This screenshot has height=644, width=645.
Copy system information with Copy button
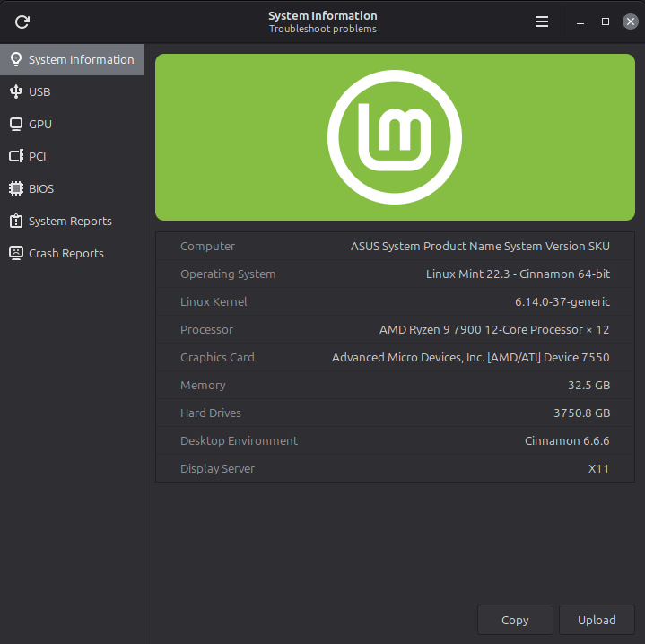click(515, 620)
